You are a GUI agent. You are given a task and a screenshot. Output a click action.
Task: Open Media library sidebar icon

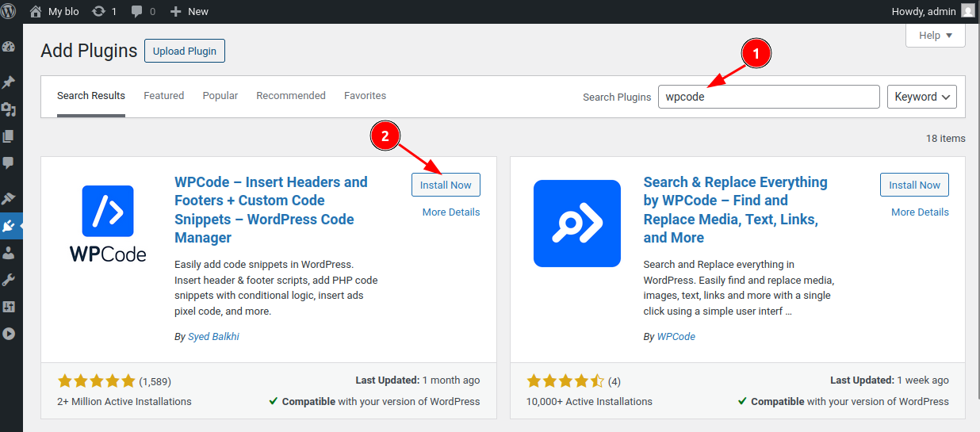tap(9, 109)
